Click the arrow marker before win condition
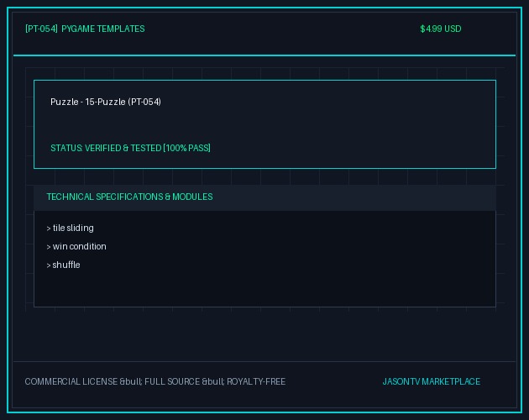Viewport: 529px width, 420px height. pyautogui.click(x=49, y=247)
